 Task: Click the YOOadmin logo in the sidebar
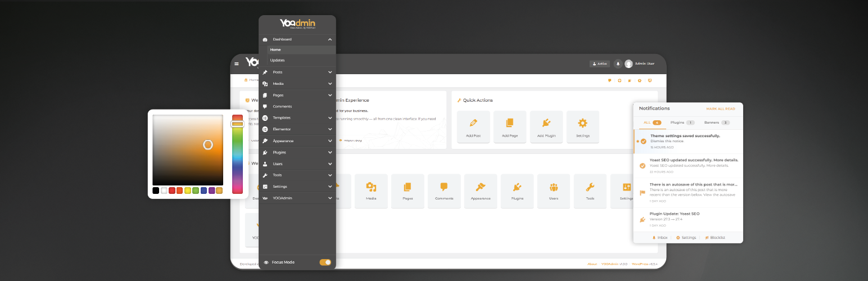coord(297,24)
